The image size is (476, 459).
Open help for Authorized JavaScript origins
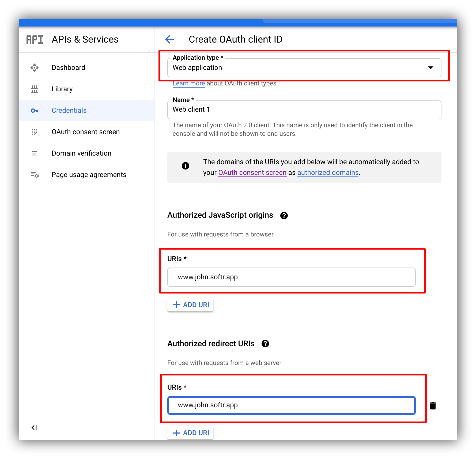(284, 215)
